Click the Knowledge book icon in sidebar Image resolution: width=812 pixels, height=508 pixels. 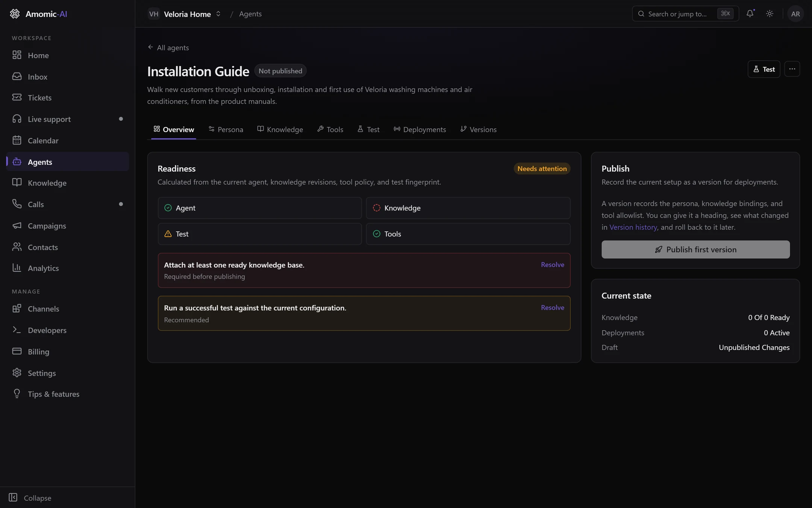[x=17, y=183]
